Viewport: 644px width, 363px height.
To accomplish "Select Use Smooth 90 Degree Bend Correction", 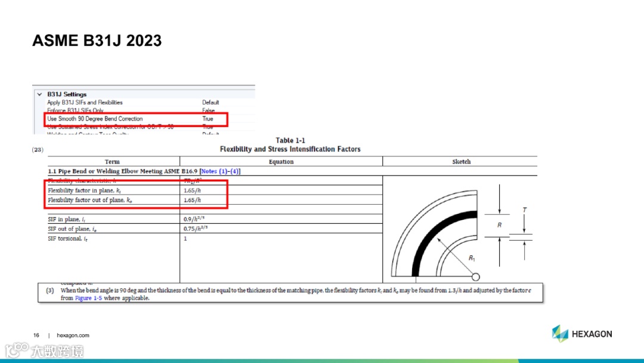I will pos(95,119).
